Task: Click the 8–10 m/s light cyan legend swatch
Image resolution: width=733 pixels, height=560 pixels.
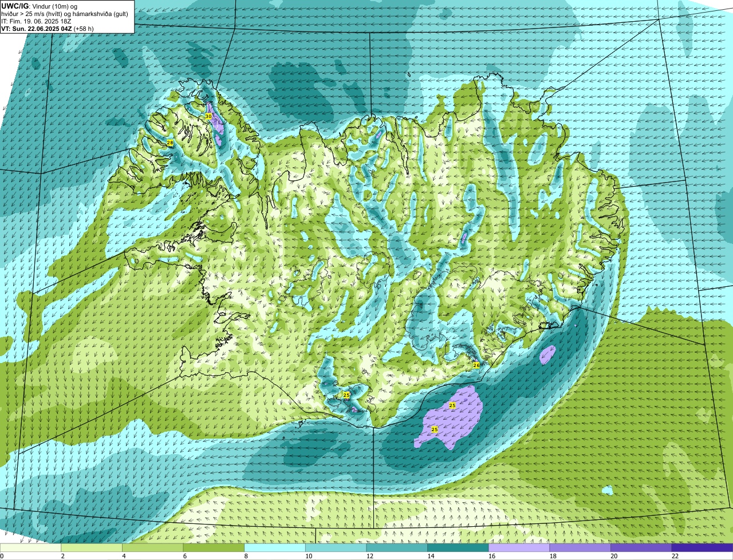Action: pyautogui.click(x=275, y=547)
